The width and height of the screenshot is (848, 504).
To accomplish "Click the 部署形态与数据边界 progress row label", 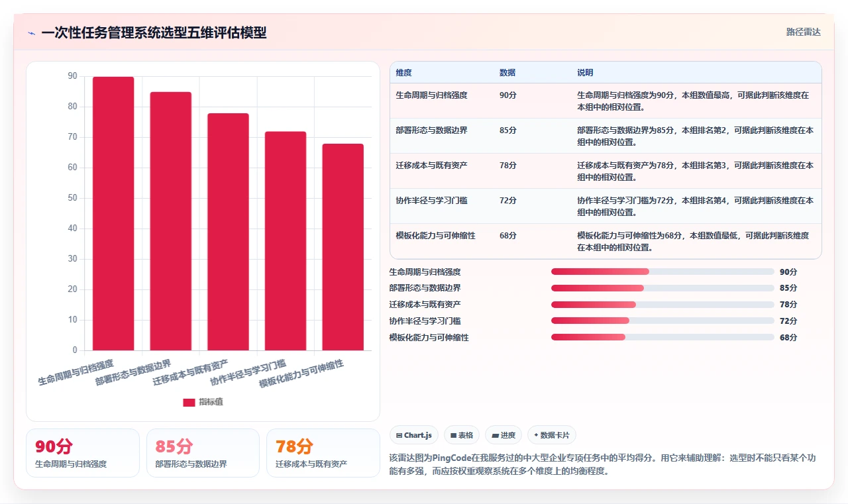I will pyautogui.click(x=425, y=288).
